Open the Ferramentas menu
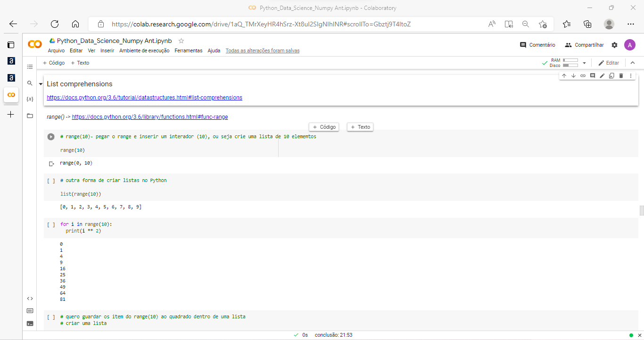Viewport: 644px width, 340px height. (x=189, y=50)
